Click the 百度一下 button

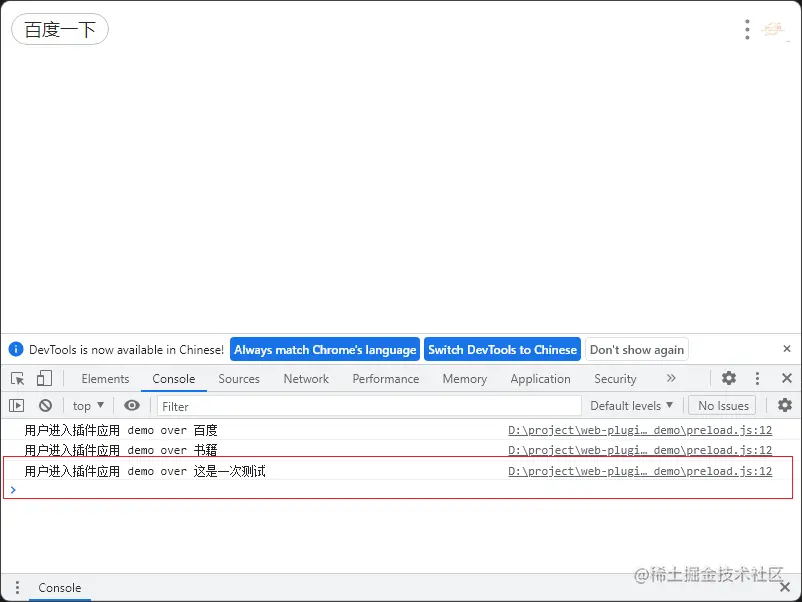click(x=60, y=29)
